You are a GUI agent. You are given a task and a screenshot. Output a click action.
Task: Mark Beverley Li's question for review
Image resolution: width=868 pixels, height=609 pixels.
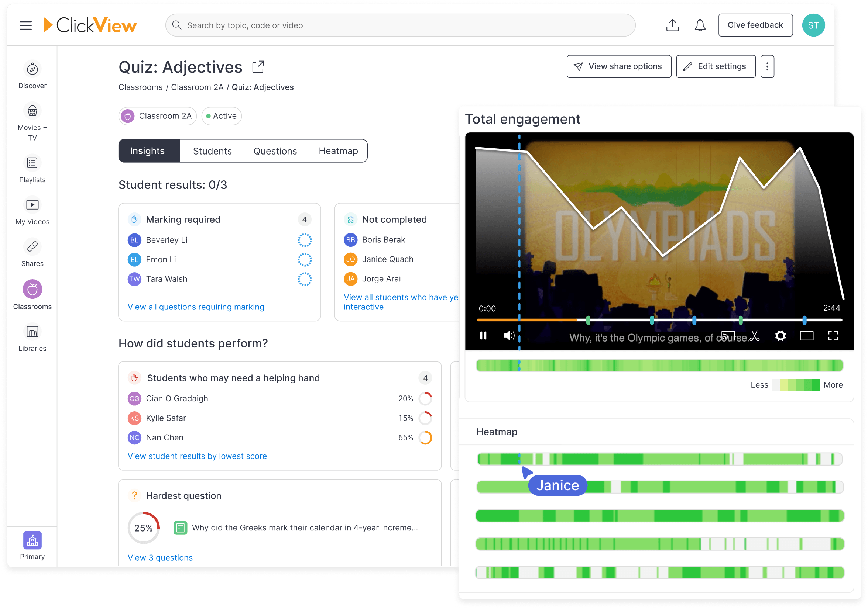pyautogui.click(x=304, y=240)
